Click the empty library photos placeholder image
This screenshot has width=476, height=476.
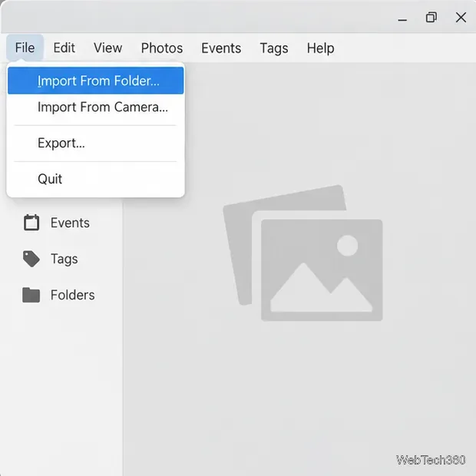[x=303, y=253]
